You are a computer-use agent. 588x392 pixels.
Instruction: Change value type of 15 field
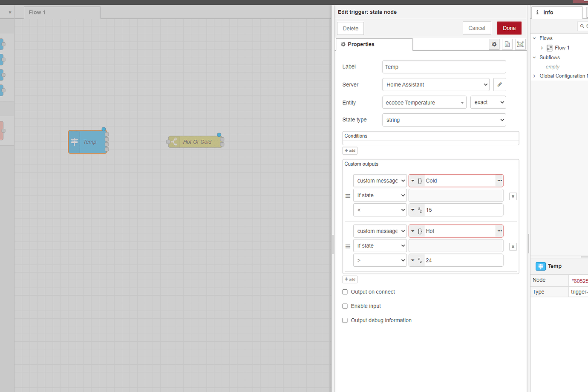[x=416, y=210]
